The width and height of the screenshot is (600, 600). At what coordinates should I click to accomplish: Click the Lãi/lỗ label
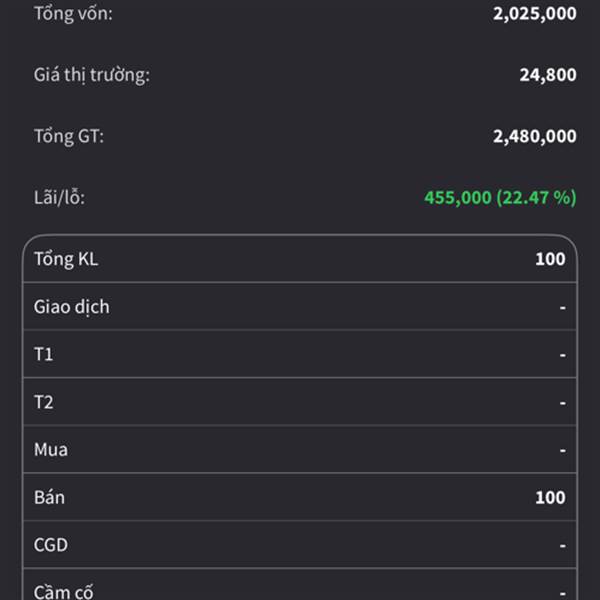60,197
